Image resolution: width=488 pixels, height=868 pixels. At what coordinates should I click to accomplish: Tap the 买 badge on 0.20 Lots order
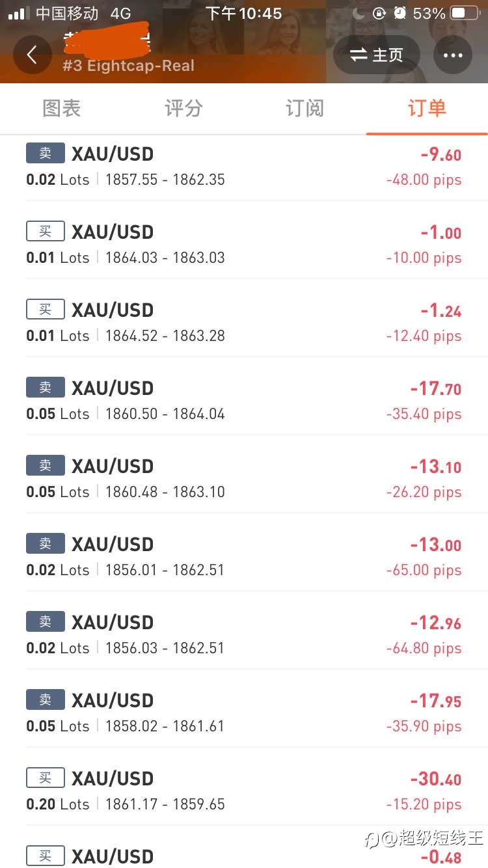point(46,778)
